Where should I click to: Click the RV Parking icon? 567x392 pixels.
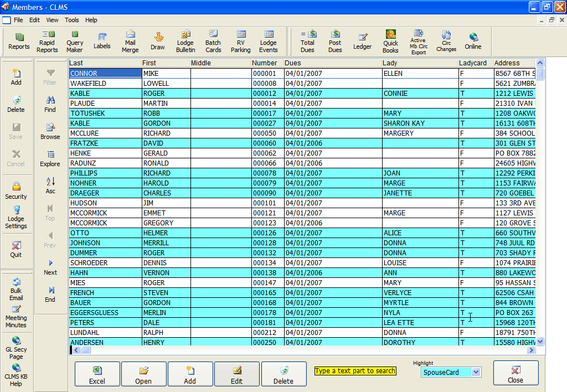tap(241, 42)
